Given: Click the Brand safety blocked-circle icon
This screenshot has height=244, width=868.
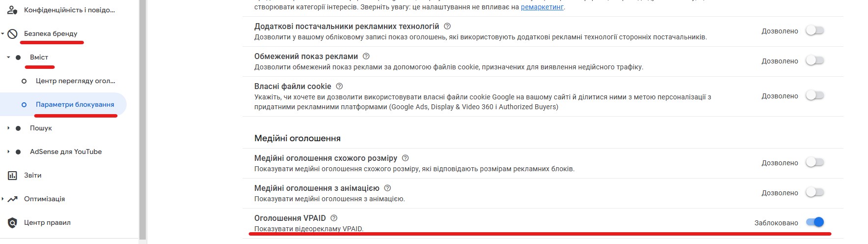Looking at the screenshot, I should click(x=13, y=34).
